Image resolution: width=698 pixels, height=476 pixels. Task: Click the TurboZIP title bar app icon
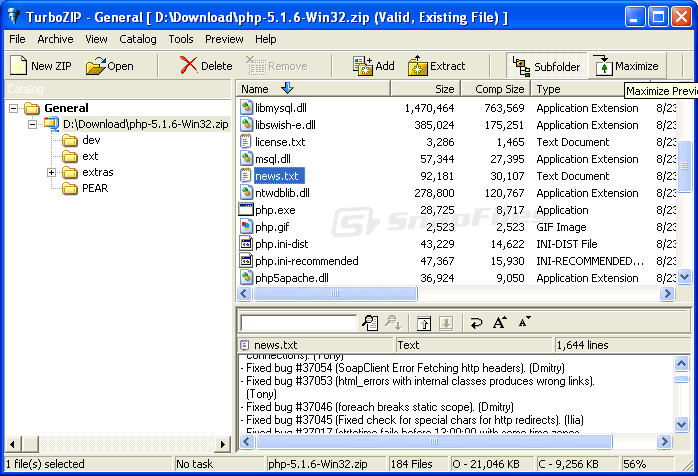(x=13, y=16)
